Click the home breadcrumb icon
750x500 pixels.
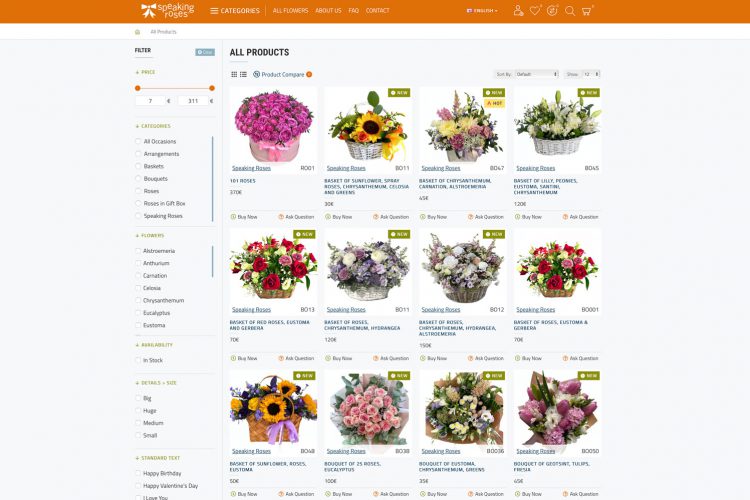pos(138,32)
